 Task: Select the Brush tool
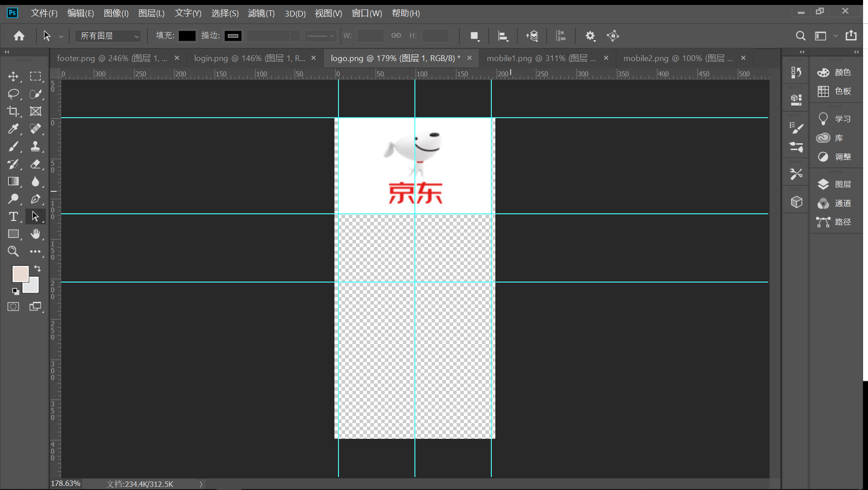pyautogui.click(x=13, y=146)
